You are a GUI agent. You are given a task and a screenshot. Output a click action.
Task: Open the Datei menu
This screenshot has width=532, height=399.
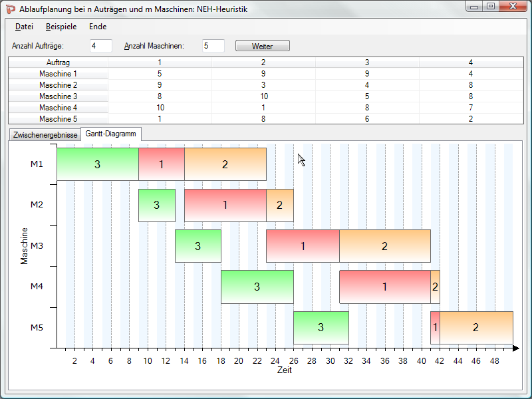(x=24, y=27)
